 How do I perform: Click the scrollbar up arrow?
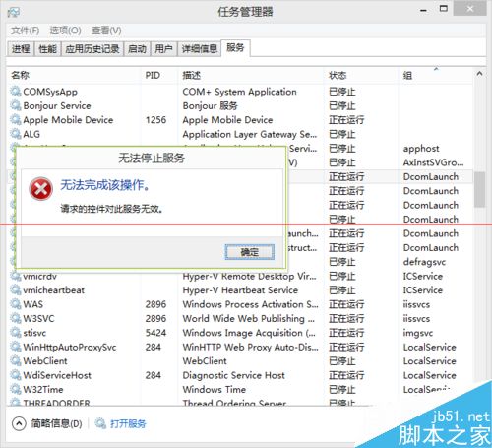(479, 74)
